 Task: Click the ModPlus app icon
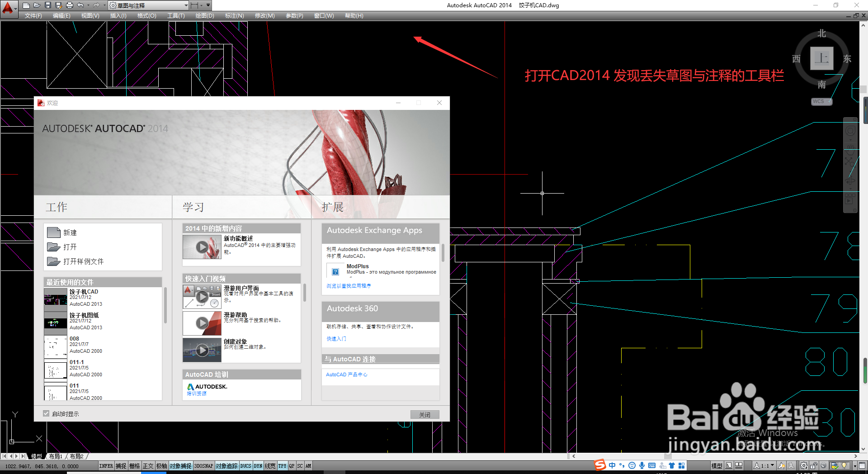pyautogui.click(x=335, y=272)
